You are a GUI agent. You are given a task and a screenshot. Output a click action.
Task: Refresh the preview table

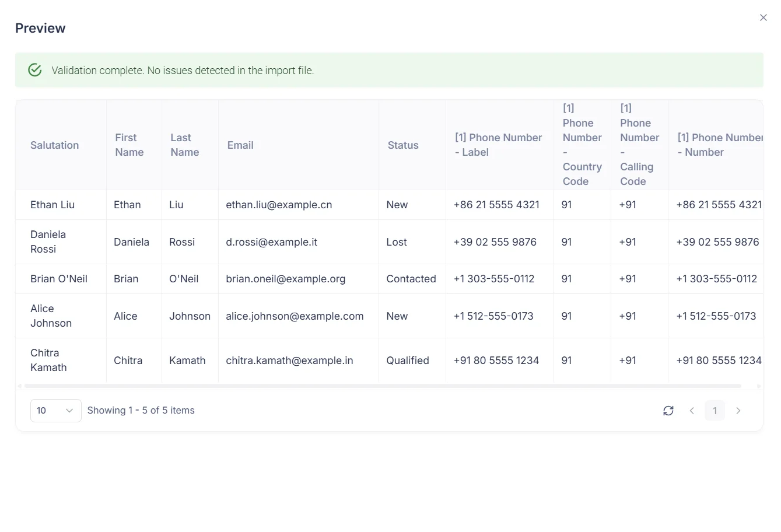coord(668,411)
